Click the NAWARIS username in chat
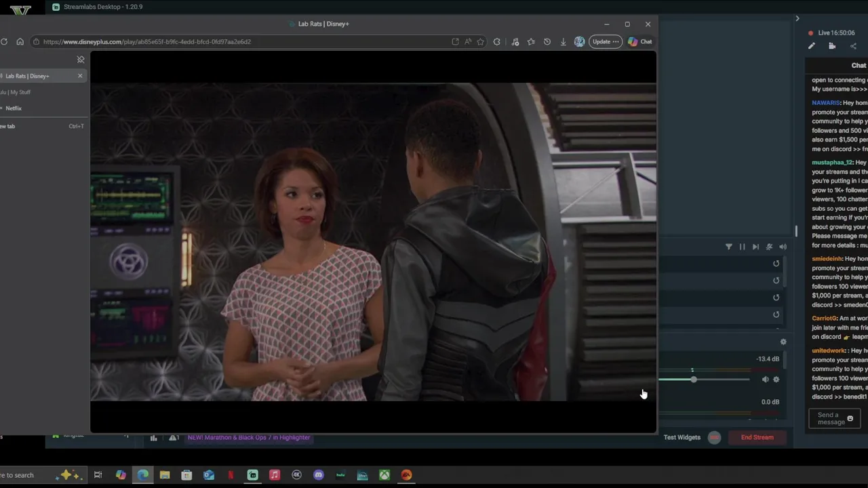 826,103
